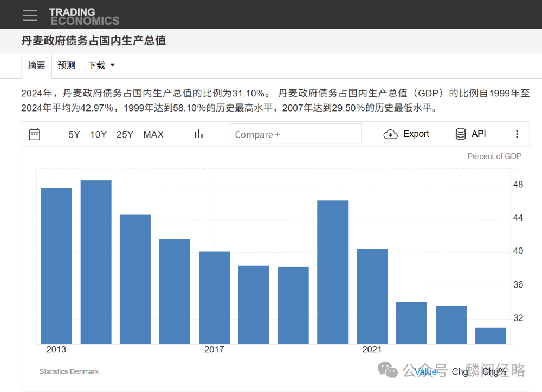Click the Statistics Denmark source link
The width and height of the screenshot is (542, 392).
coord(69,371)
